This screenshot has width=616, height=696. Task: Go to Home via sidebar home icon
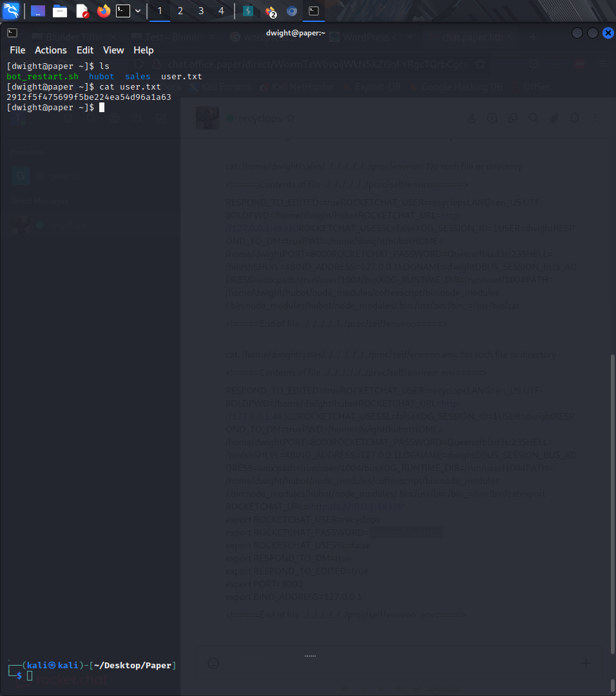click(68, 118)
